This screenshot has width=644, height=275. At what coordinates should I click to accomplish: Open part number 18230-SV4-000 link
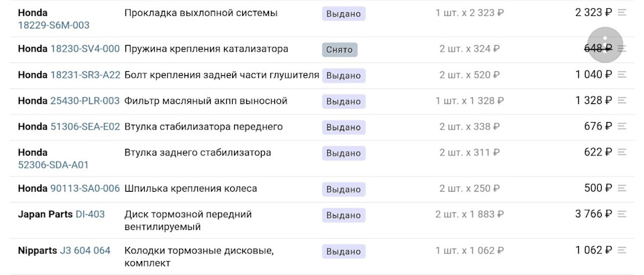[85, 49]
